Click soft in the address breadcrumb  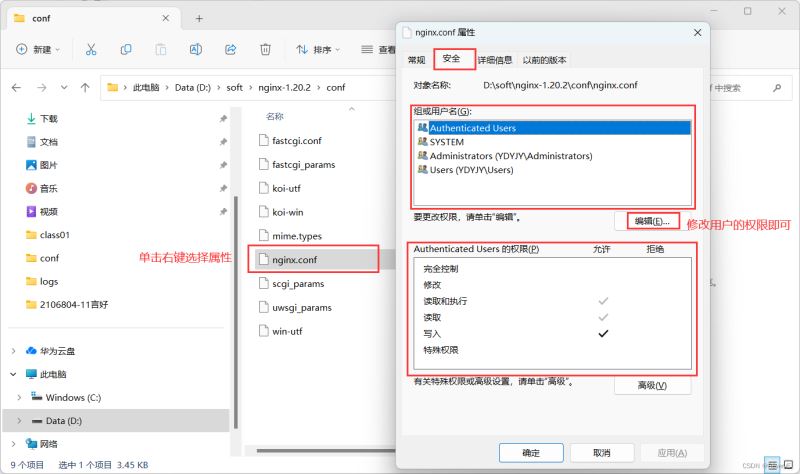point(235,88)
